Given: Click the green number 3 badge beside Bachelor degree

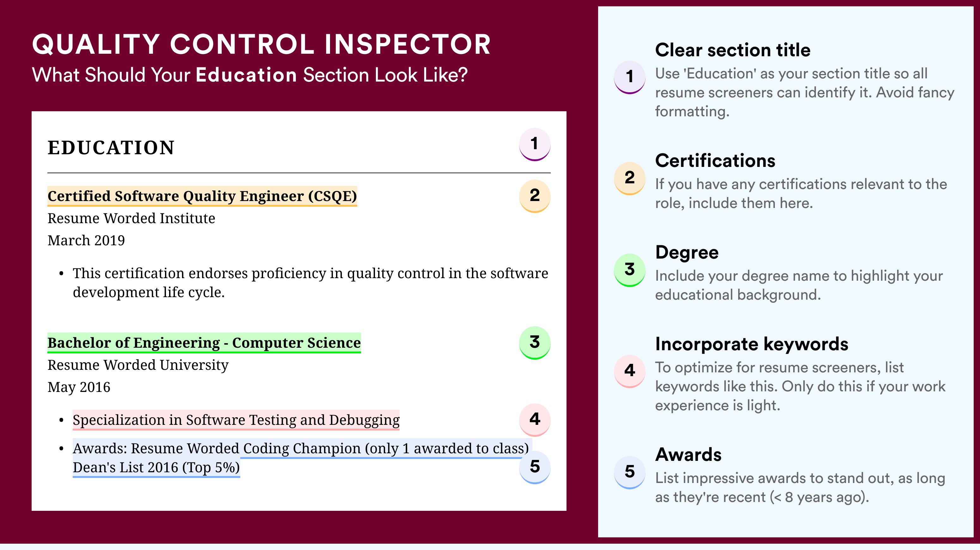Looking at the screenshot, I should pyautogui.click(x=535, y=342).
